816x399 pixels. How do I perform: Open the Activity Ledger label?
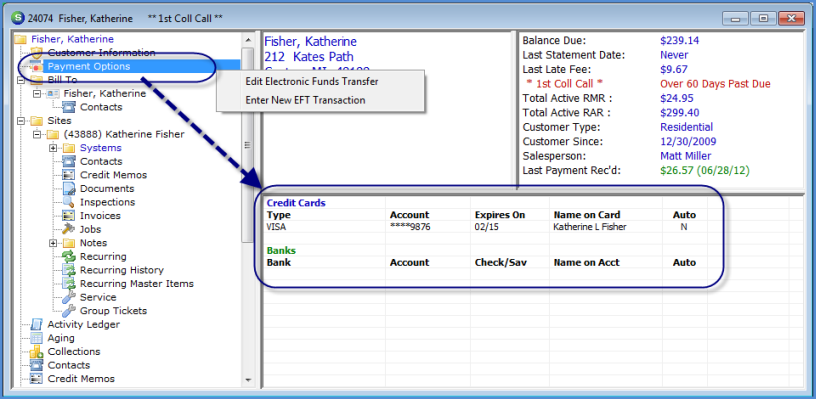pos(84,324)
